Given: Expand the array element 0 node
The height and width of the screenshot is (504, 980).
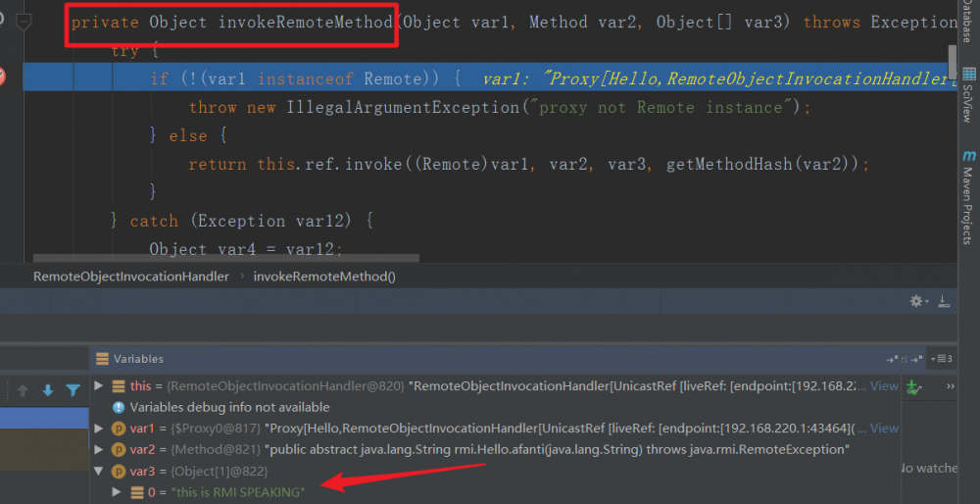Looking at the screenshot, I should pos(117,492).
